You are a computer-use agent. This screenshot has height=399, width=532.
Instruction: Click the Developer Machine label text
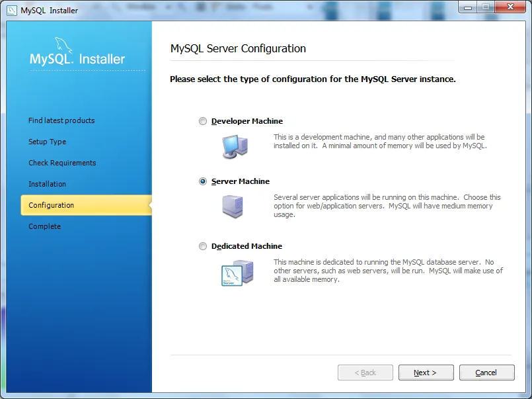[x=247, y=121]
